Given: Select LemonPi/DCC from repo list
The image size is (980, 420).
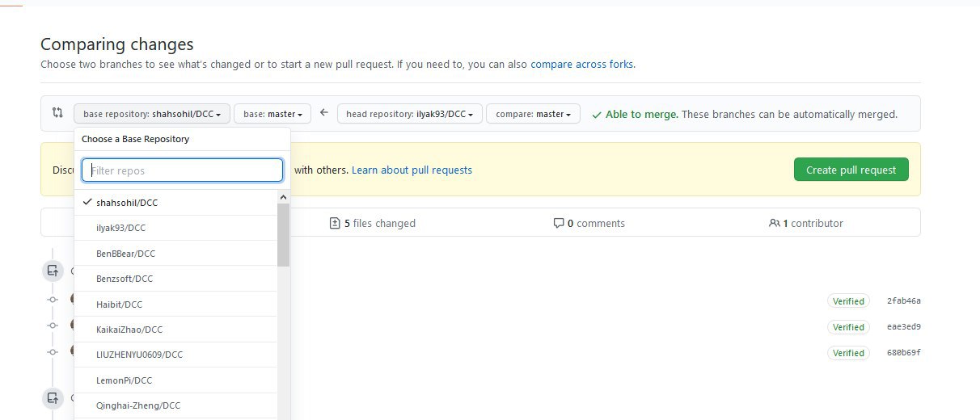Looking at the screenshot, I should tap(175, 380).
